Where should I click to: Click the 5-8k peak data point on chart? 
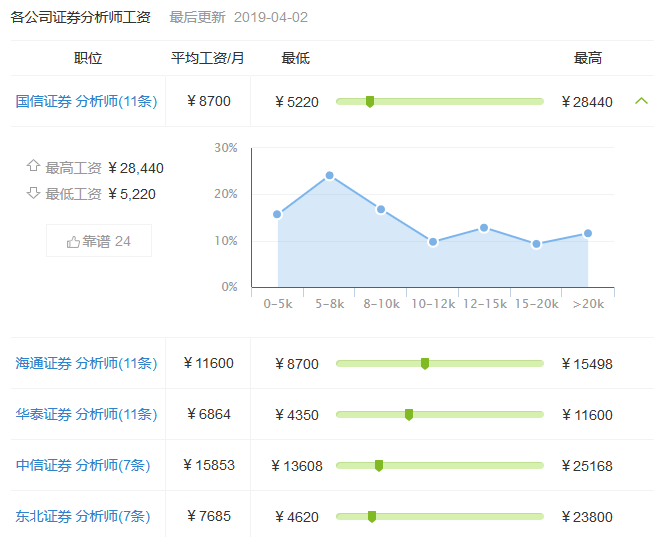point(329,175)
